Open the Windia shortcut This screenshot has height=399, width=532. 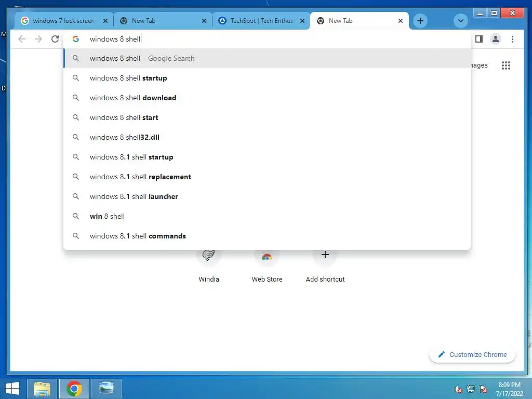(209, 267)
